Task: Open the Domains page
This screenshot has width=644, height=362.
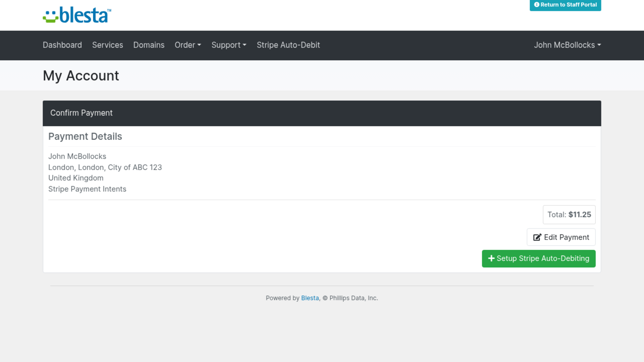Action: pyautogui.click(x=149, y=45)
